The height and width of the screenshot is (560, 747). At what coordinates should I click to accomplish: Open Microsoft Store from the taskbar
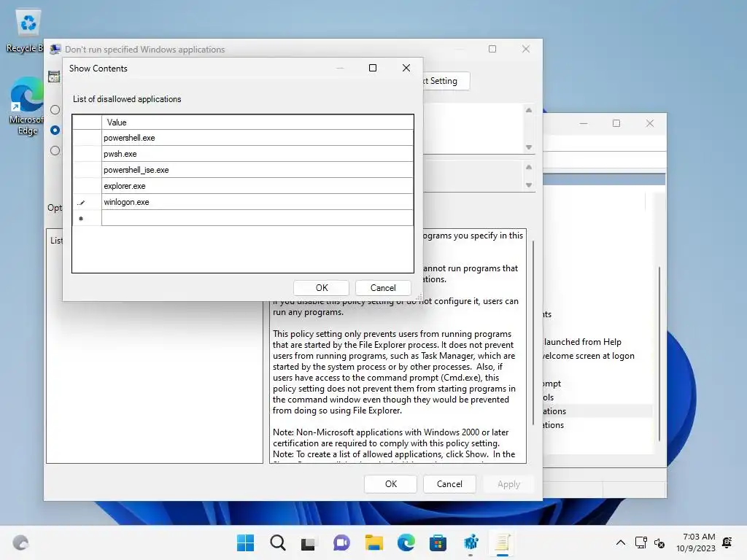(x=438, y=542)
